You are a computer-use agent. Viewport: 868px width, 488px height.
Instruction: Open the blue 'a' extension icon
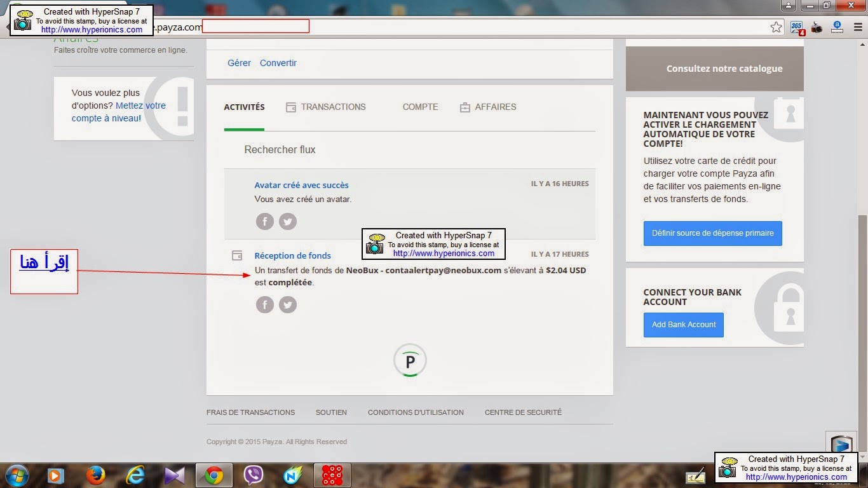click(837, 27)
